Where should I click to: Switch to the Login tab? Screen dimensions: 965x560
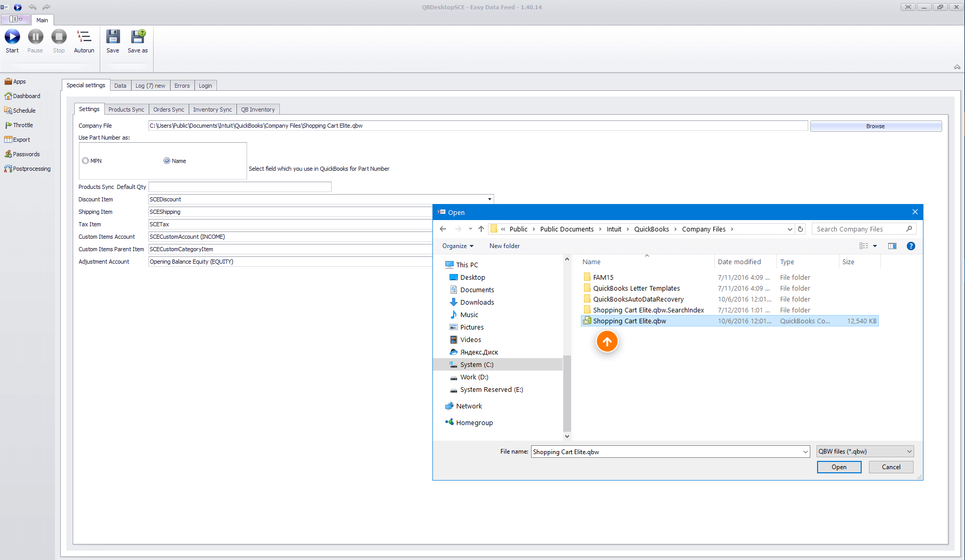click(206, 86)
